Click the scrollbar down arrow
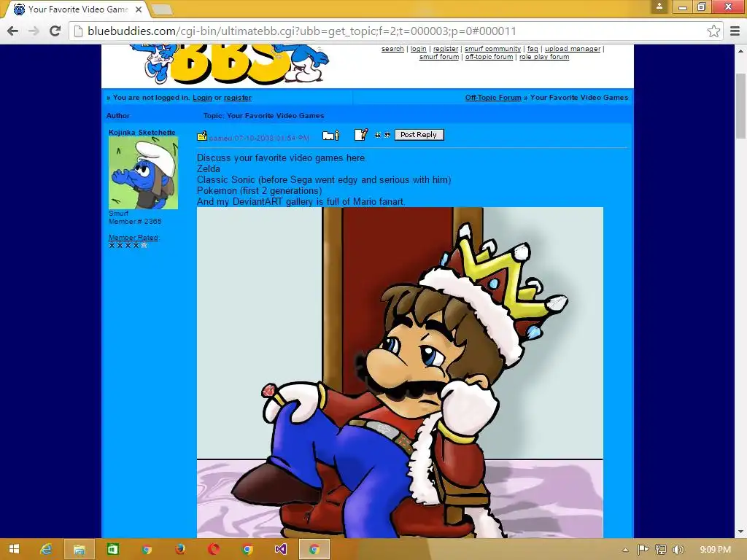Screen dimensions: 747x560 tap(740, 532)
